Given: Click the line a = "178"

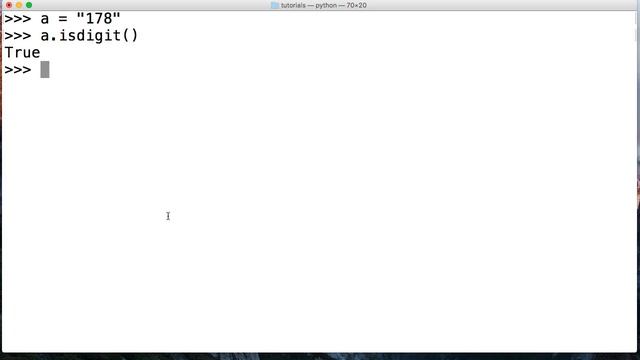Looking at the screenshot, I should [x=62, y=19].
